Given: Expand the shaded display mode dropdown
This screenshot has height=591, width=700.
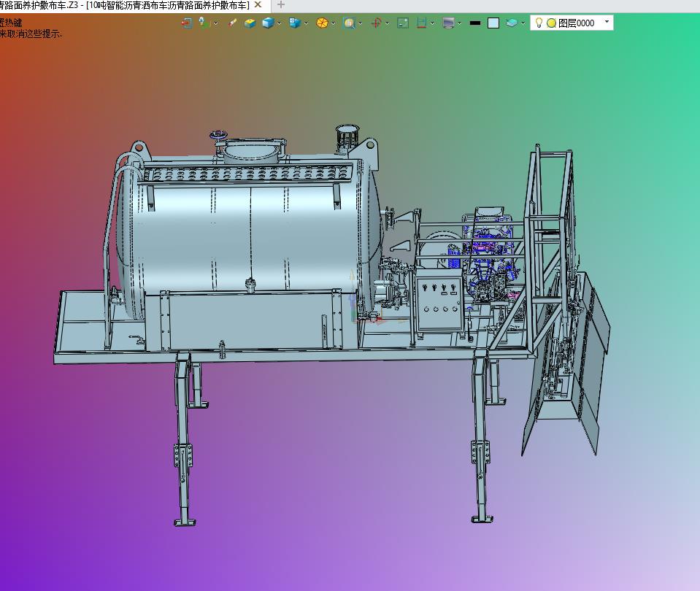Looking at the screenshot, I should [x=280, y=23].
